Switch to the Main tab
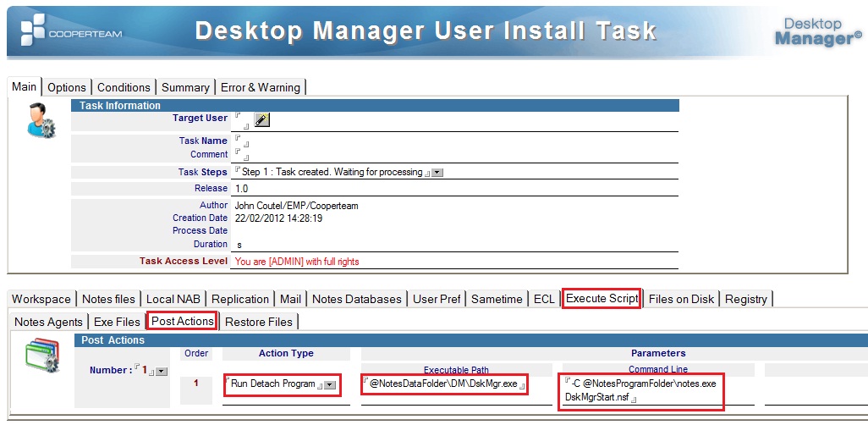868x425 pixels. pos(25,87)
